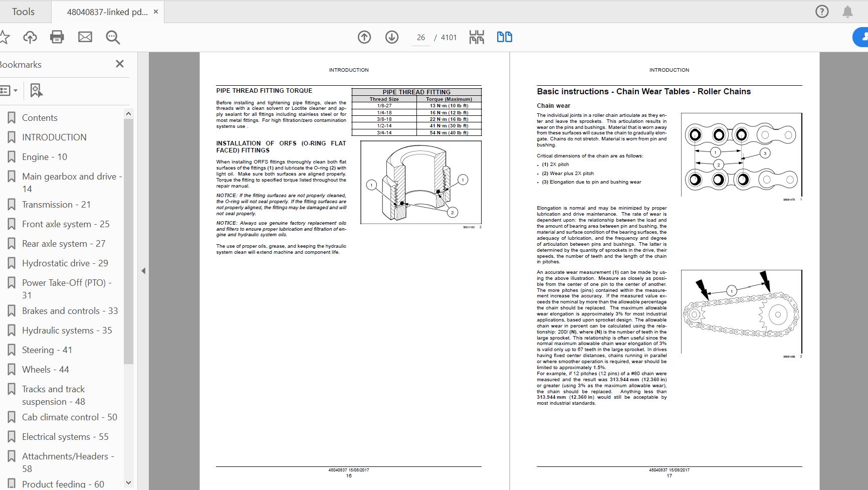Close the Bookmarks panel
This screenshot has width=868, height=490.
pos(119,64)
